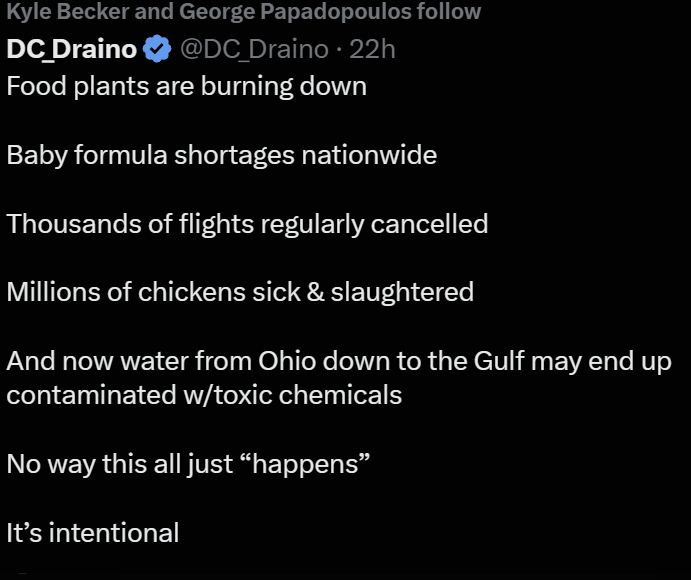The width and height of the screenshot is (691, 580).
Task: Click "Thousands of flights regularly cancelled" text
Action: coord(247,223)
